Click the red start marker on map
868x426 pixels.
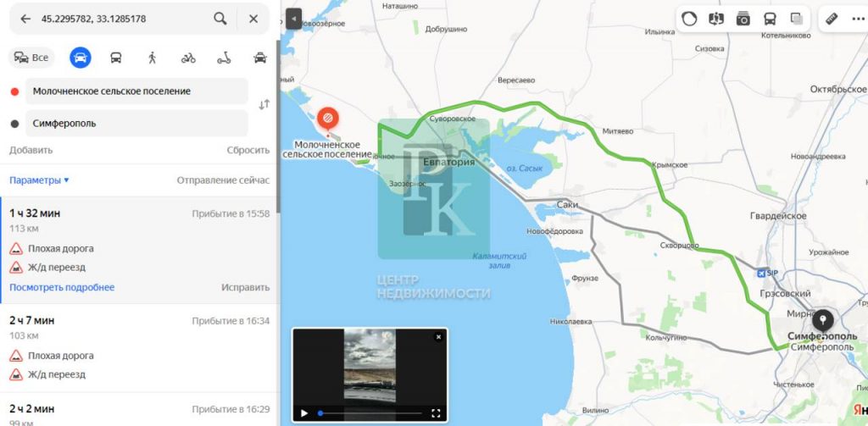click(328, 118)
